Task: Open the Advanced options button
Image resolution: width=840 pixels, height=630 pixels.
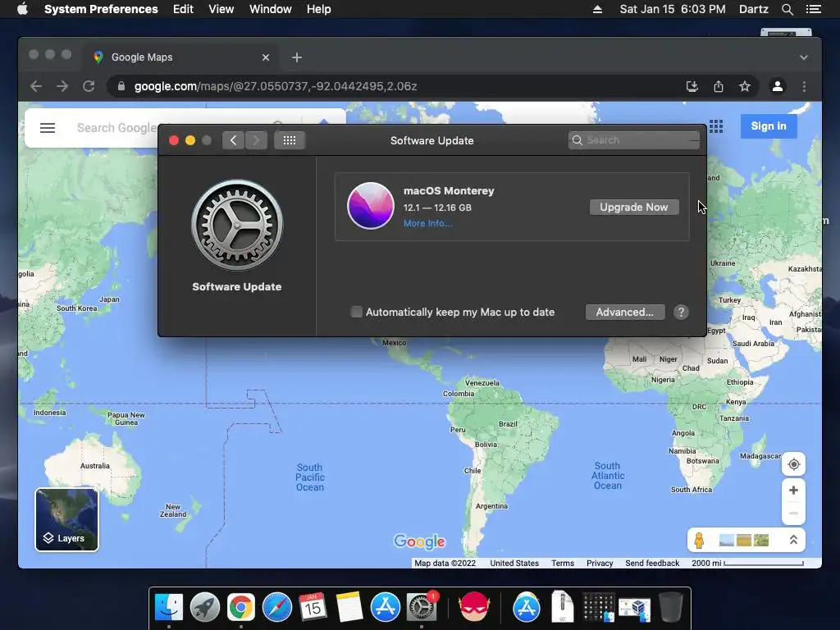Action: tap(624, 313)
